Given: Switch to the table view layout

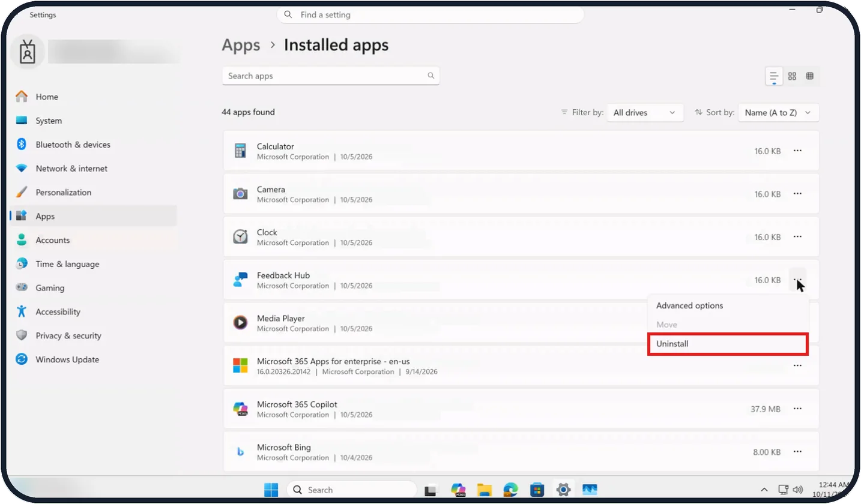Looking at the screenshot, I should click(x=810, y=76).
